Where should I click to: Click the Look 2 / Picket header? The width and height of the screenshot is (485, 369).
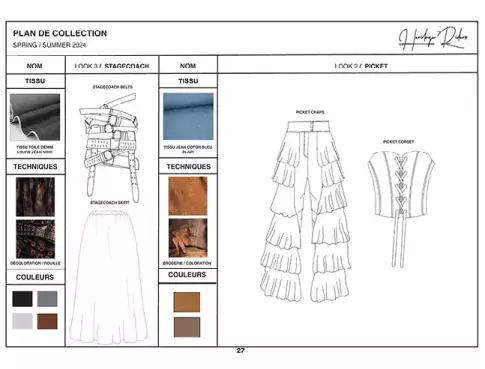tap(361, 66)
